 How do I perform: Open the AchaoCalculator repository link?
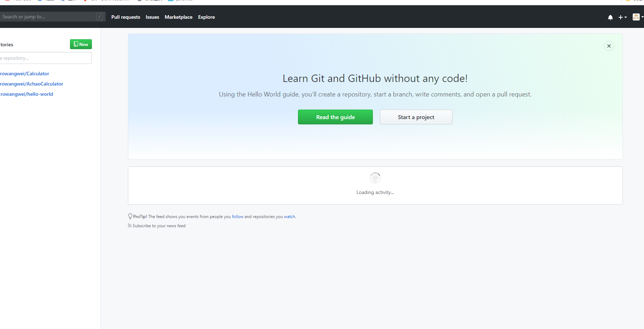(31, 84)
